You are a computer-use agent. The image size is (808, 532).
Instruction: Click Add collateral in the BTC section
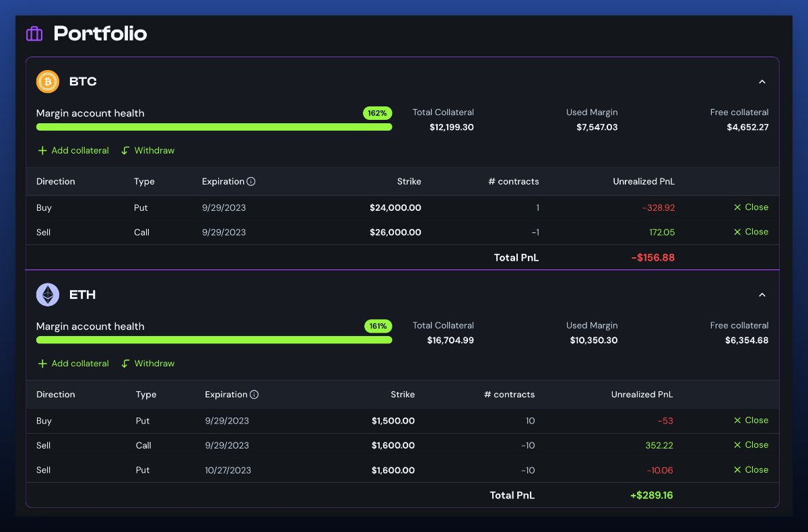click(x=73, y=150)
